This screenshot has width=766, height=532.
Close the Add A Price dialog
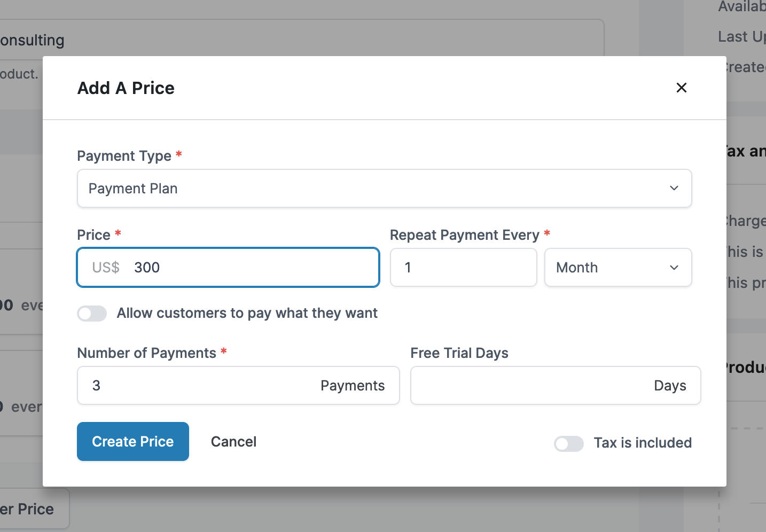click(681, 88)
